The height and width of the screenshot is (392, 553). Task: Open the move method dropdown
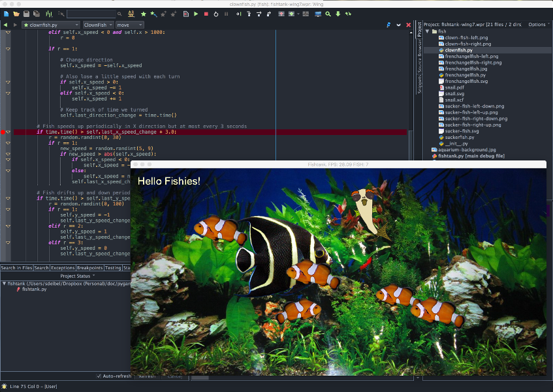point(129,25)
